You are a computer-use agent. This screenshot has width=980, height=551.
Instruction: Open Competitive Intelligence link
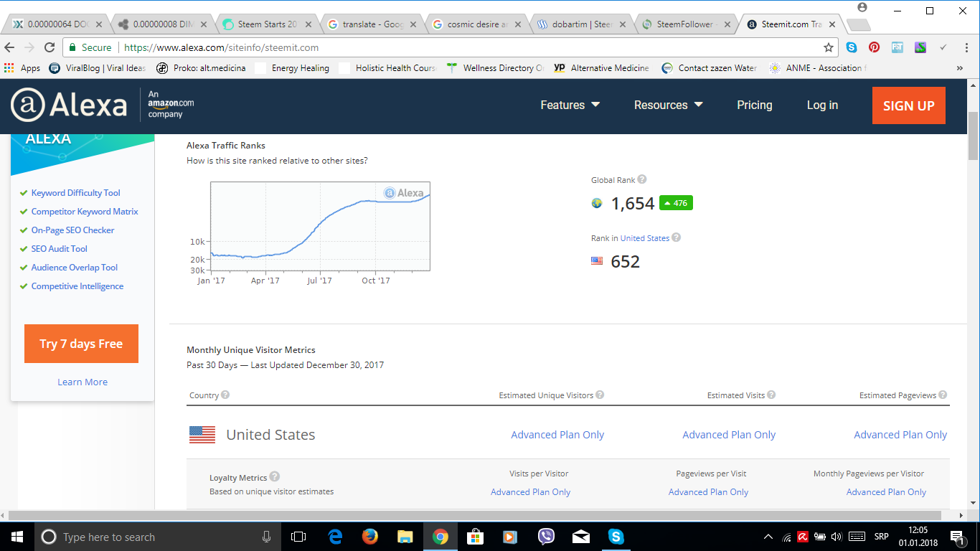click(77, 286)
